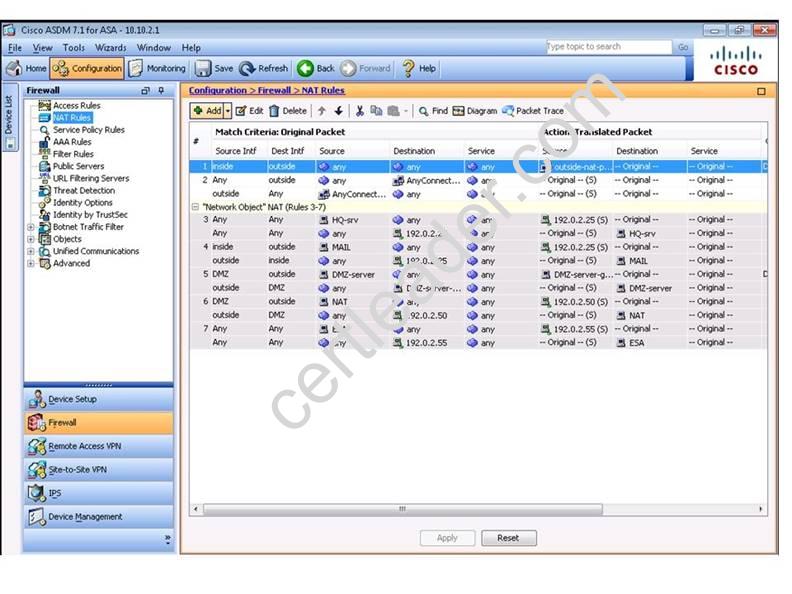Show more navigation buttons chevron

167,538
